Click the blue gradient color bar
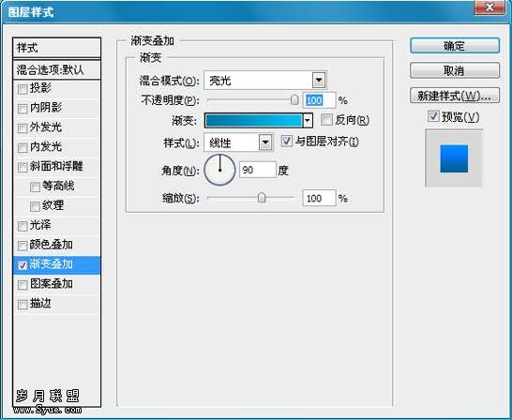The height and width of the screenshot is (420, 512). [253, 120]
